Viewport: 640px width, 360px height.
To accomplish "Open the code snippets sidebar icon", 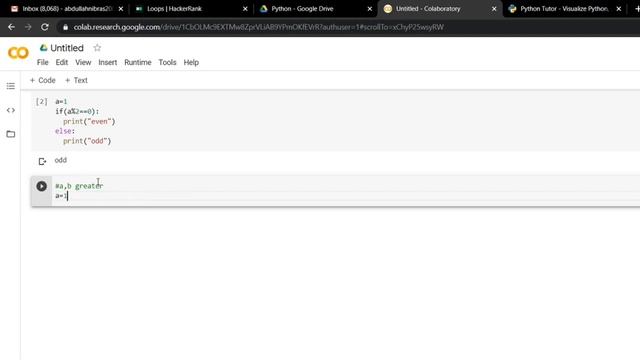I will [x=11, y=110].
